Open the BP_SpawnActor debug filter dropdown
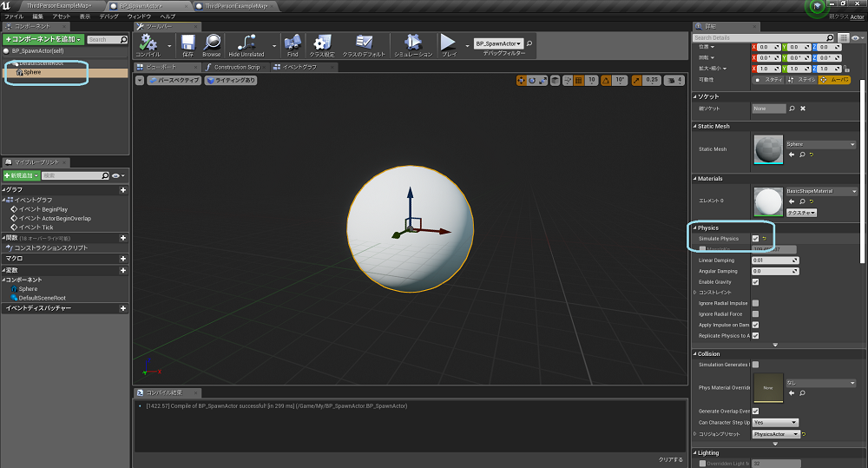Image resolution: width=868 pixels, height=468 pixels. click(x=499, y=43)
